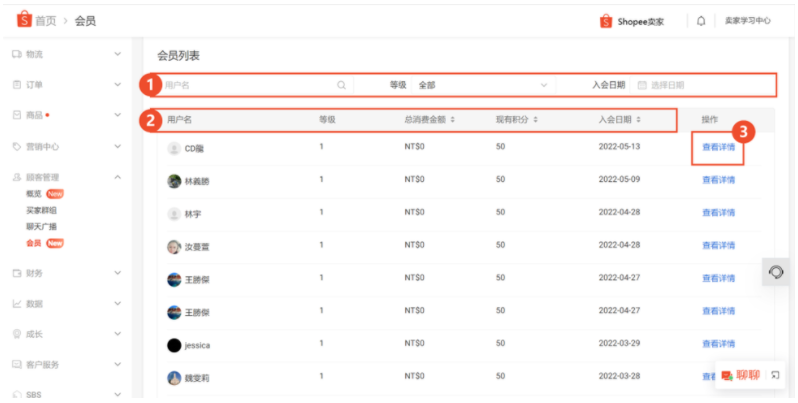Screen dimensions: 798x403
Task: Click the 客户服务 chat icon in sidebar
Action: pyautogui.click(x=17, y=364)
